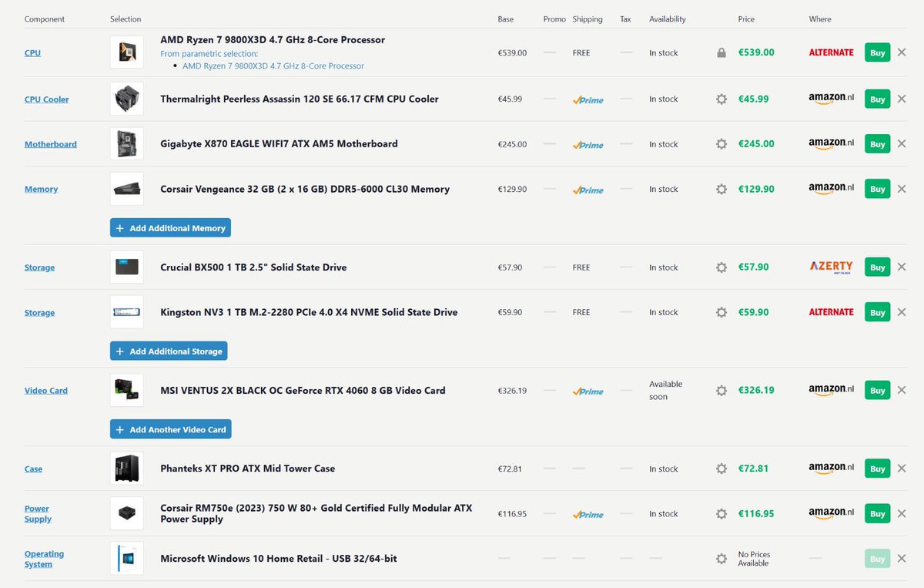The width and height of the screenshot is (924, 588).
Task: Remove the Windows 10 Home operating system
Action: [902, 559]
